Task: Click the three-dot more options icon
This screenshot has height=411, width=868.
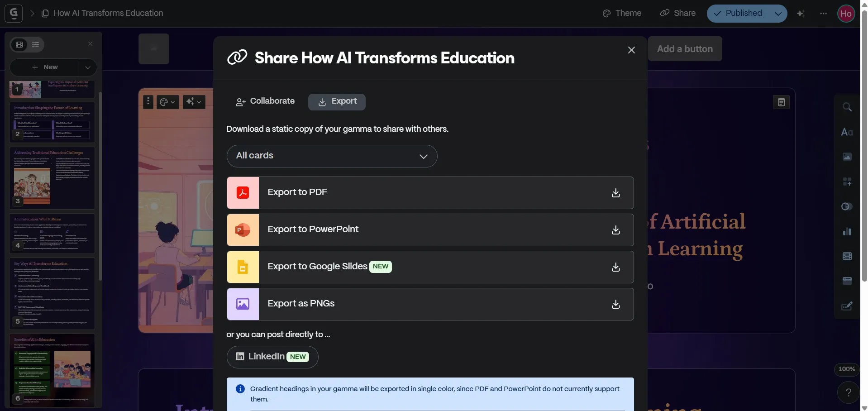Action: coord(823,14)
